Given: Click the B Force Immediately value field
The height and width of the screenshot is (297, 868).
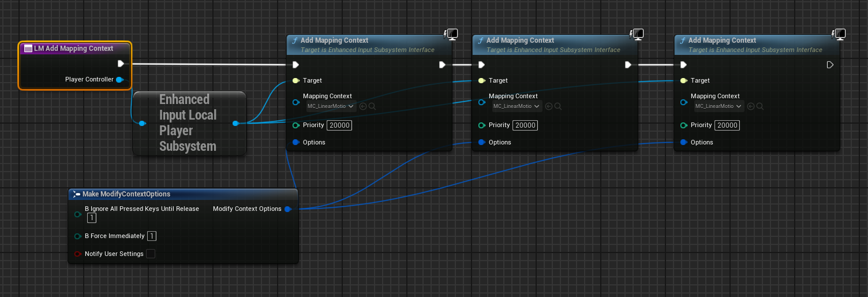Looking at the screenshot, I should pyautogui.click(x=152, y=236).
